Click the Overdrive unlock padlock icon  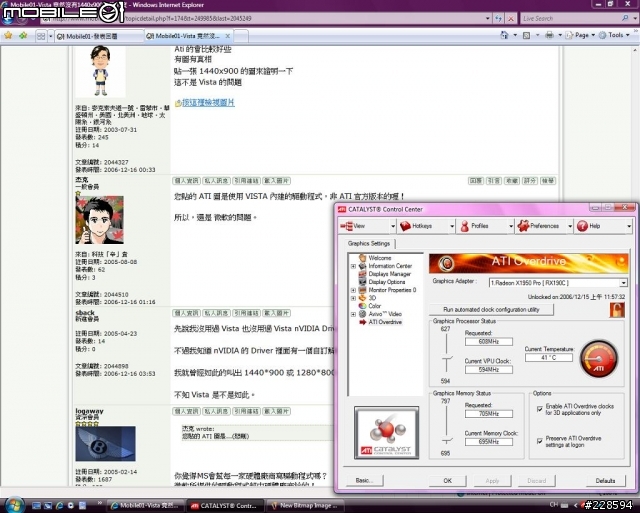[617, 310]
